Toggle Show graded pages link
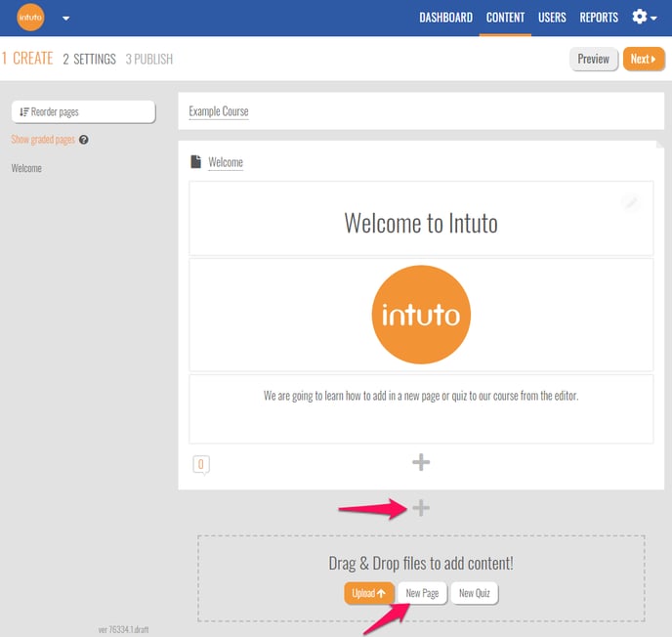Image resolution: width=672 pixels, height=637 pixels. pyautogui.click(x=43, y=140)
